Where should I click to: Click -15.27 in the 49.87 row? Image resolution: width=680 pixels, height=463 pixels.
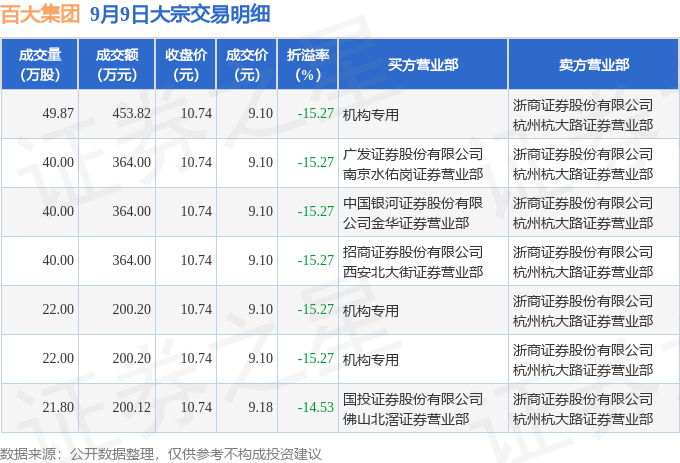coord(316,114)
